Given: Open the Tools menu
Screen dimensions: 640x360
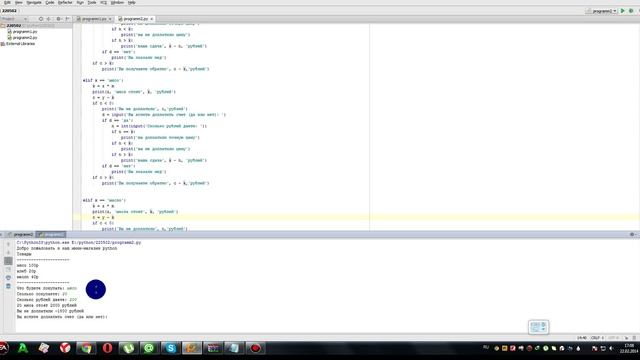Looking at the screenshot, I should coord(92,2).
